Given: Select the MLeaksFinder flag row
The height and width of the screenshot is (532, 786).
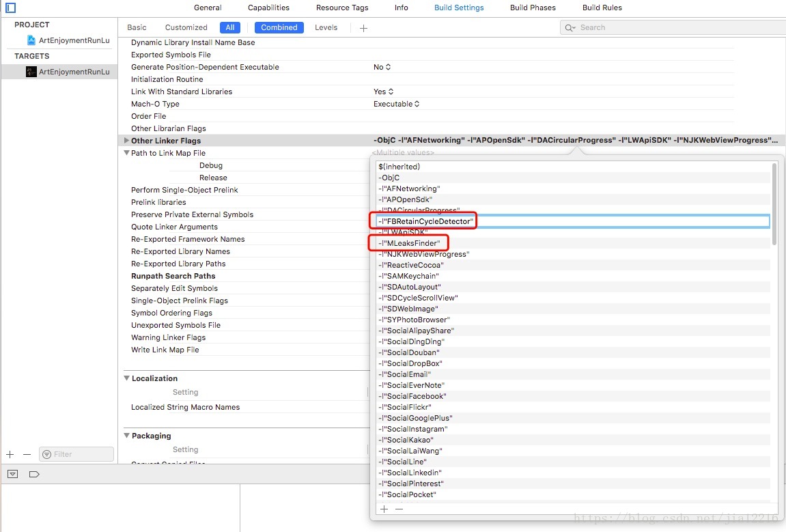Looking at the screenshot, I should pyautogui.click(x=573, y=243).
